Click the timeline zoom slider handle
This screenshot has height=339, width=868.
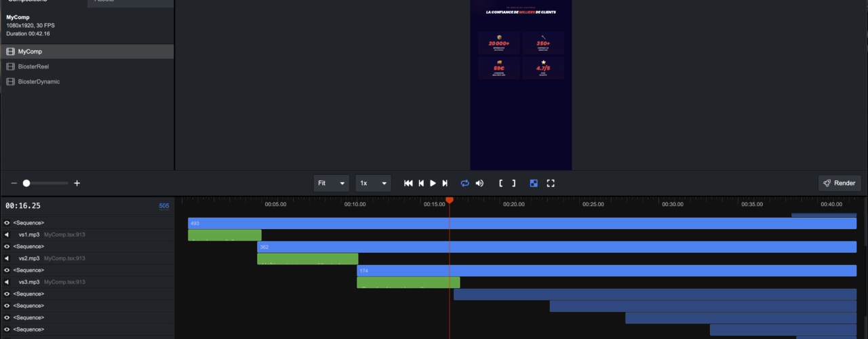coord(26,183)
